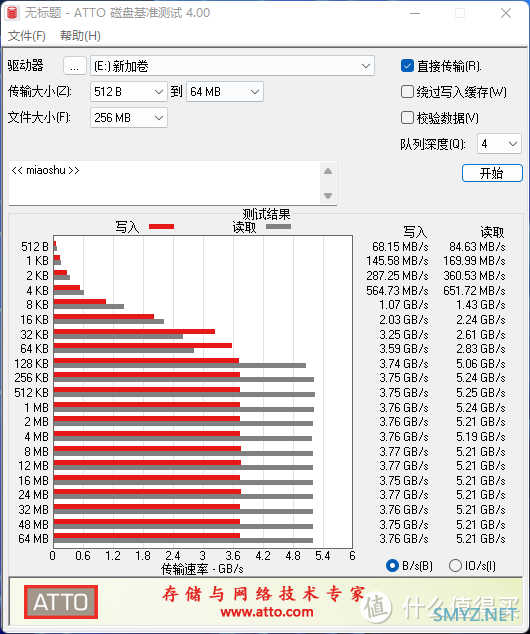Minimize the ATTO window
This screenshot has height=634, width=530.
click(x=415, y=13)
